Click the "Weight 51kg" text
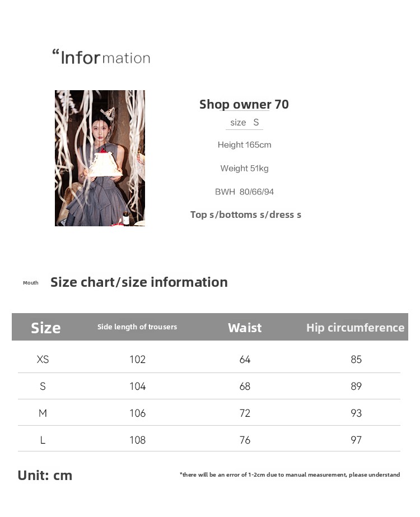Image resolution: width=420 pixels, height=517 pixels. (x=244, y=169)
